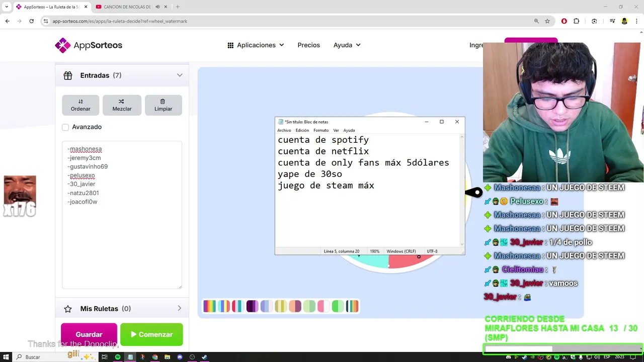Open Steam from the taskbar
Image resolution: width=644 pixels, height=362 pixels.
(x=204, y=357)
